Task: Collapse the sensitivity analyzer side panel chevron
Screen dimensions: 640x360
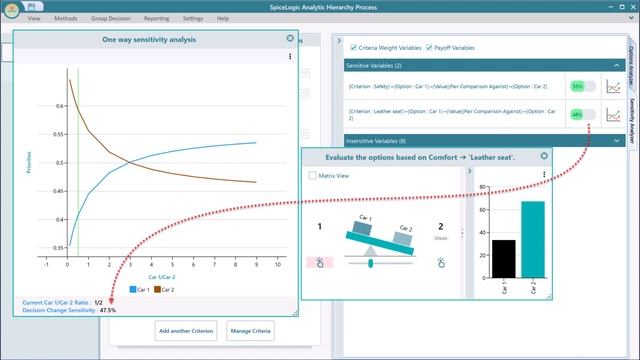Action: 339,41
